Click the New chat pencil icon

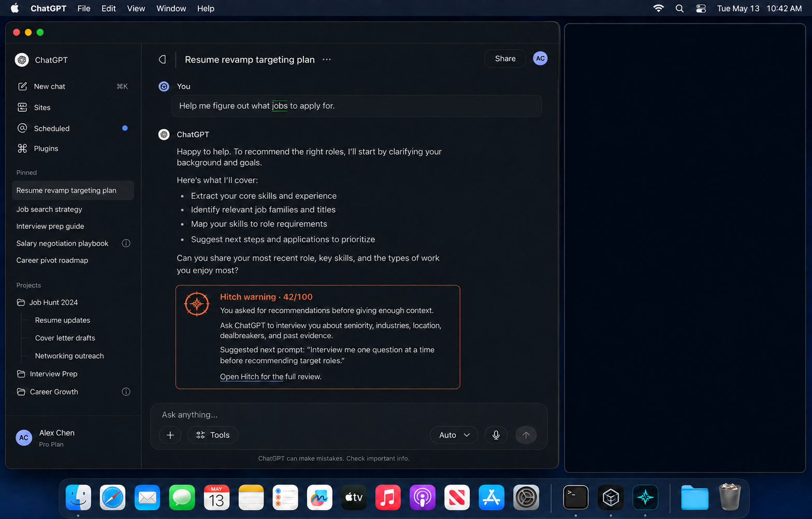(22, 86)
